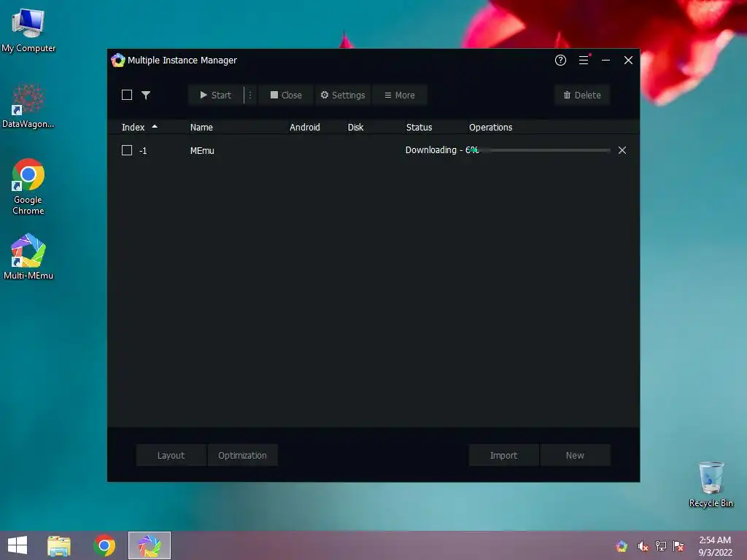Click the Disk column header

(355, 127)
